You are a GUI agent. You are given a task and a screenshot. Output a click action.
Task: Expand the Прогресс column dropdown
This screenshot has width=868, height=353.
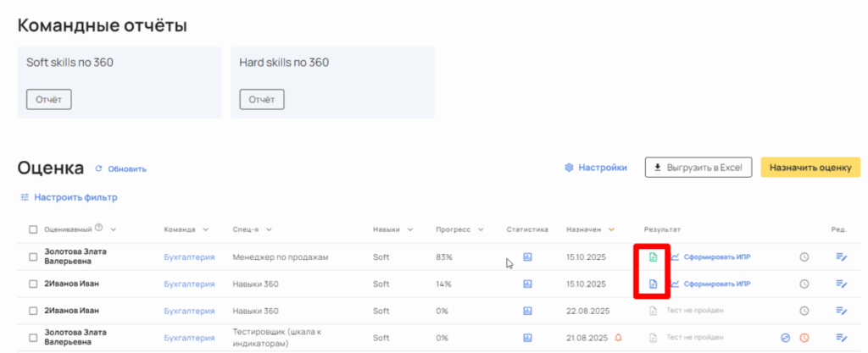pos(481,229)
